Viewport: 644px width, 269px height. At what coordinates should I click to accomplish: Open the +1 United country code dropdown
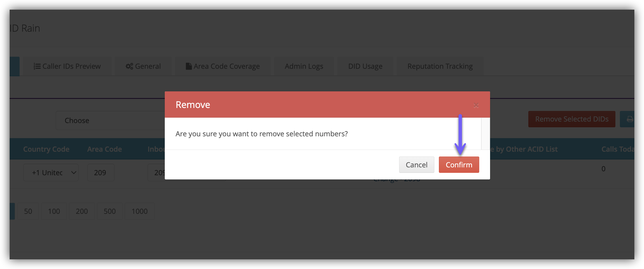[x=51, y=172]
